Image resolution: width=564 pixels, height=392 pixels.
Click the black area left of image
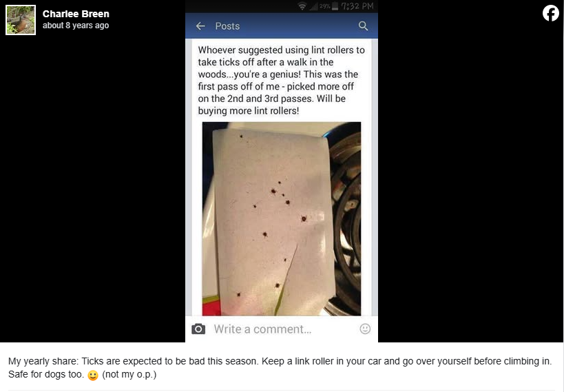coord(92,187)
